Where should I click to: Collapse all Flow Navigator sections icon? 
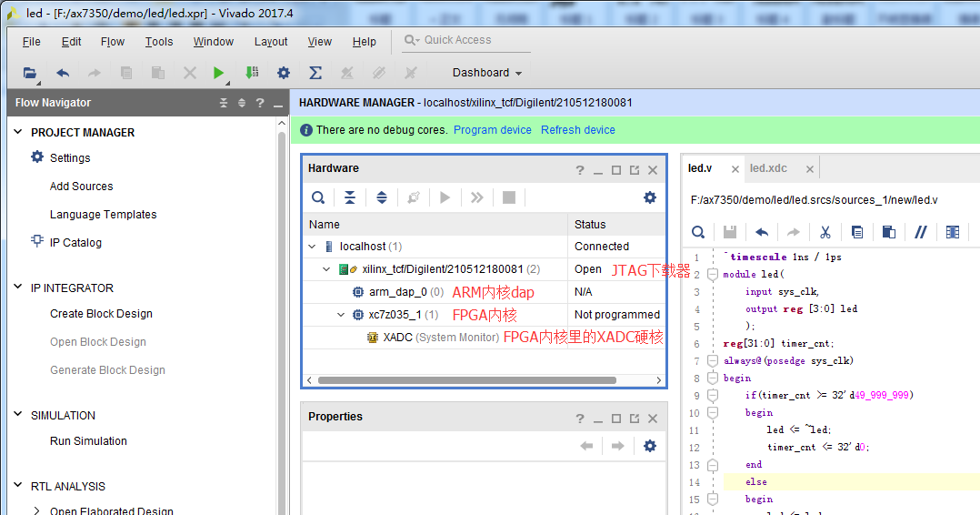[224, 103]
